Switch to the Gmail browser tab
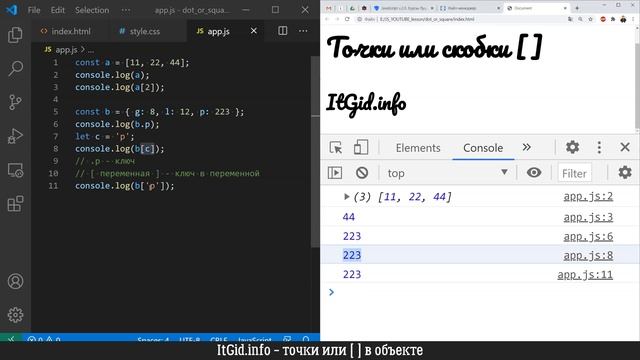640x360 pixels. coord(329,8)
